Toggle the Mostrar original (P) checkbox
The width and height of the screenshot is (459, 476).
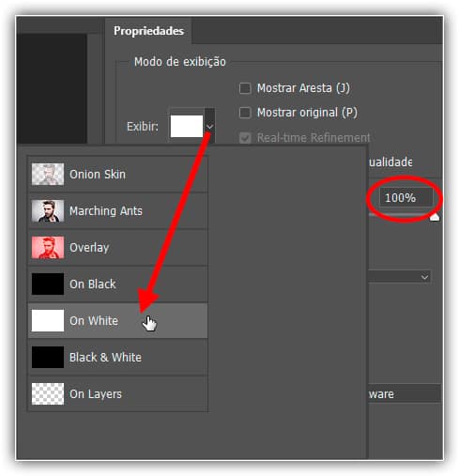coord(245,113)
